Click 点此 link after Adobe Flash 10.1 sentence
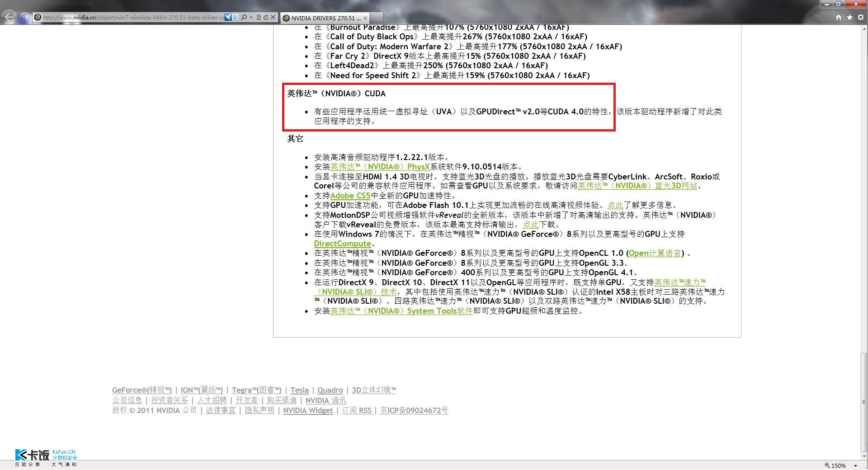The height and width of the screenshot is (470, 868). coord(615,205)
